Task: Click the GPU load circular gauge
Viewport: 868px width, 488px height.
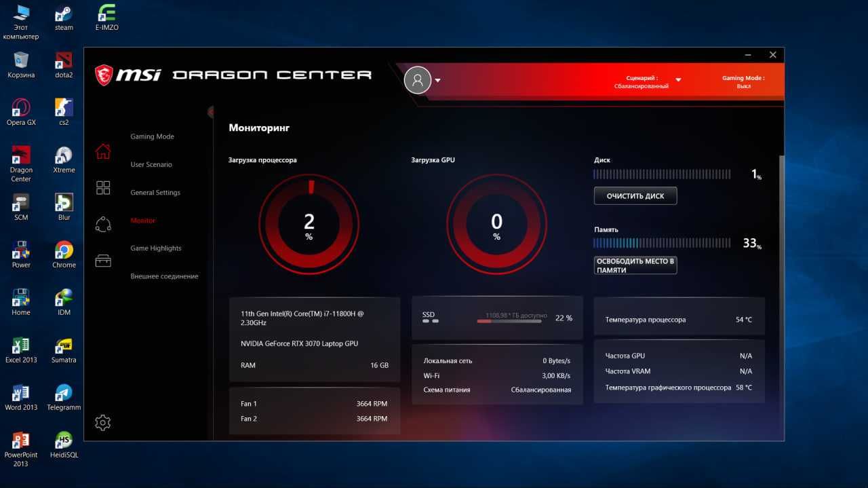Action: [x=496, y=224]
